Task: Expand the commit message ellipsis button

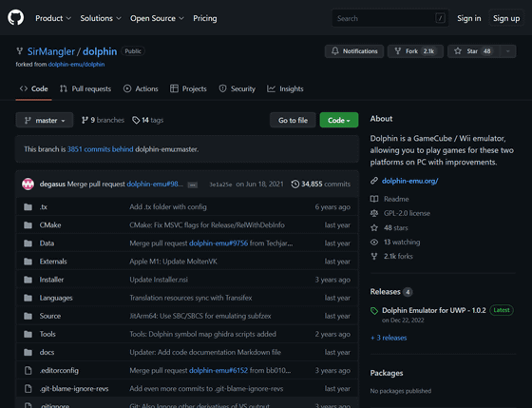Action: coord(193,185)
